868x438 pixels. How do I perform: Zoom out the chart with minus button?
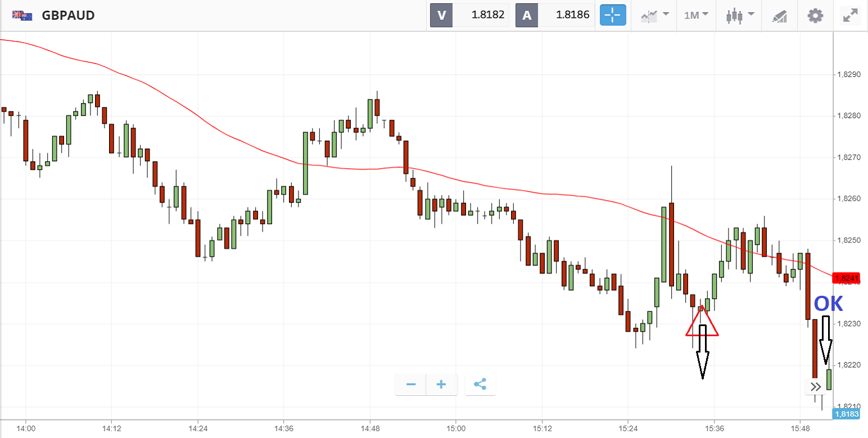(411, 385)
